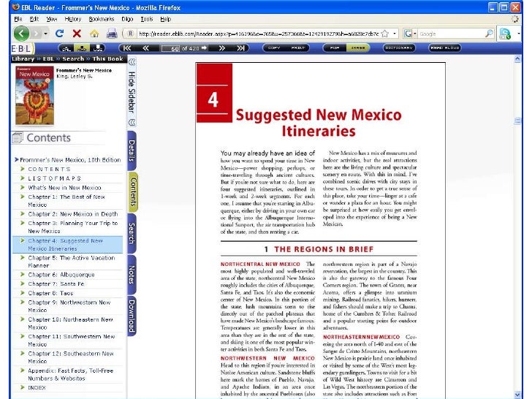Bookmark the page with the star icon
This screenshot has width=532, height=399.
(x=384, y=34)
